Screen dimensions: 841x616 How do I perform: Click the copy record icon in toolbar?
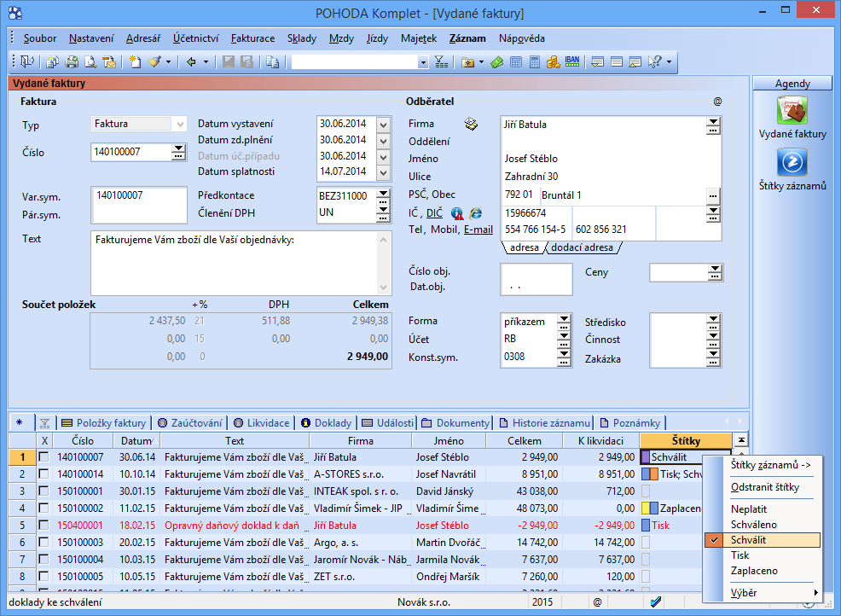coord(272,62)
